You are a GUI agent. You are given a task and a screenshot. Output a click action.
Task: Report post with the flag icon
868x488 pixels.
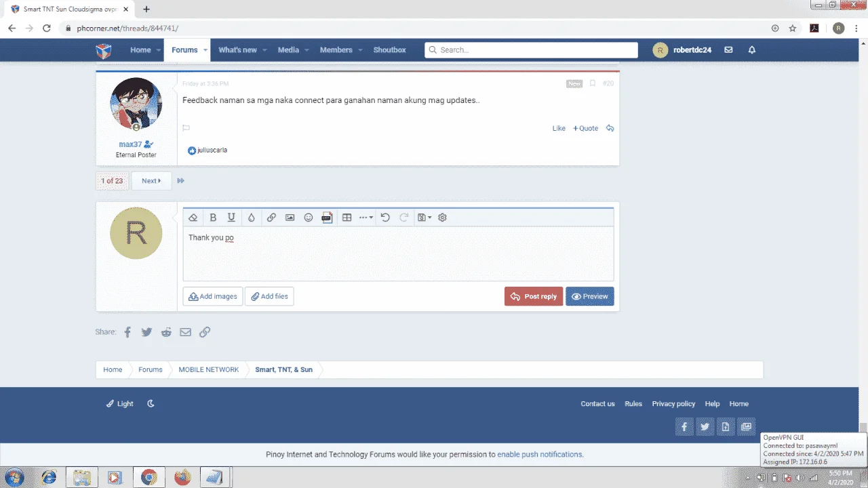[x=186, y=128]
